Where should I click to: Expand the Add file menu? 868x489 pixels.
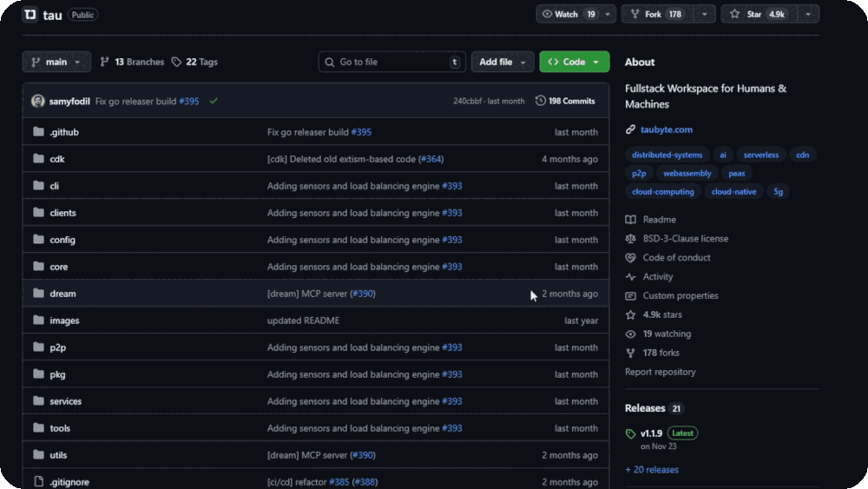tap(502, 62)
